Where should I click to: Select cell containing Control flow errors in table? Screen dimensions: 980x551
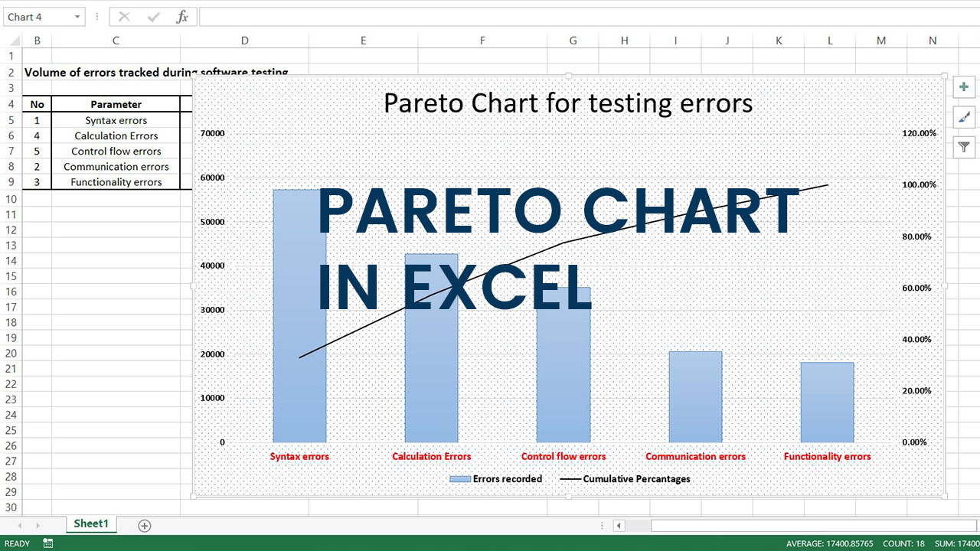tap(116, 151)
